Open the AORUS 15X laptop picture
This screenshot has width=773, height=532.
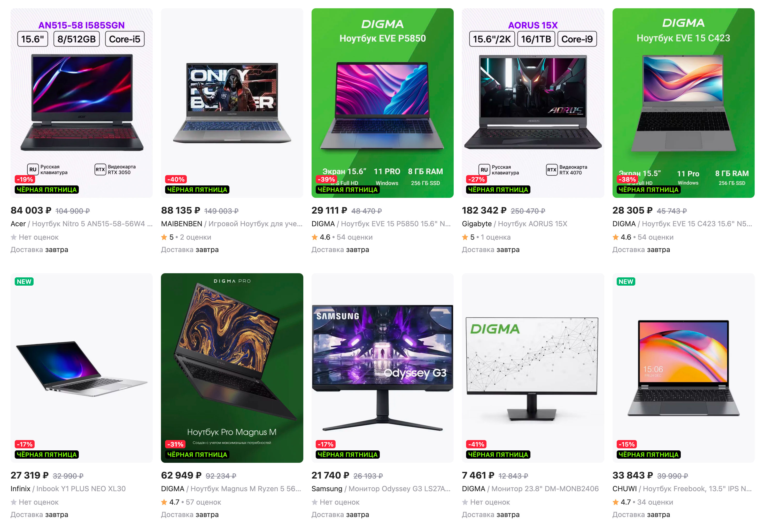(532, 103)
